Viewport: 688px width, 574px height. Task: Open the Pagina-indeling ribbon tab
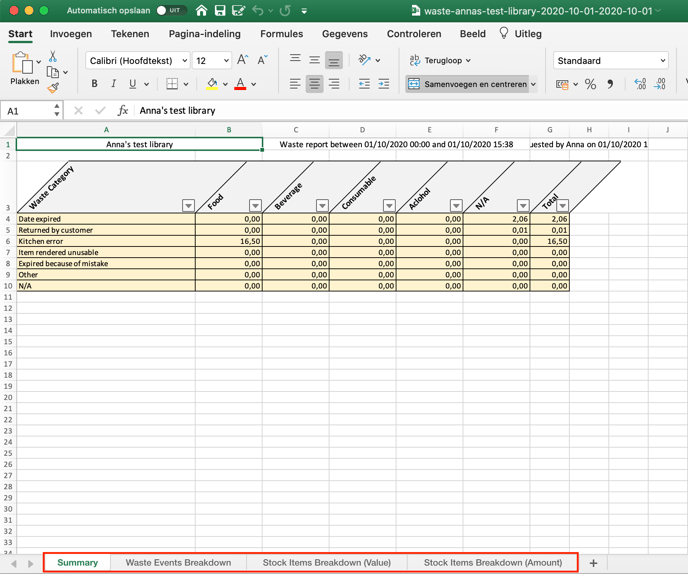click(x=204, y=34)
